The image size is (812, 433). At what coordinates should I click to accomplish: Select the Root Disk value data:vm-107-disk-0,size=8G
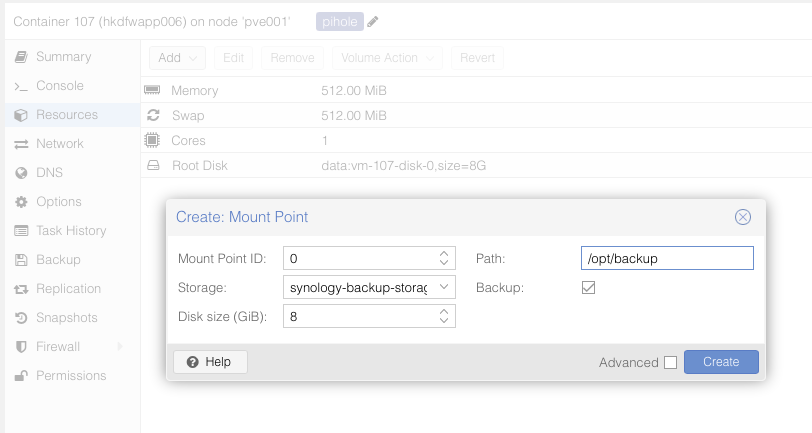403,166
